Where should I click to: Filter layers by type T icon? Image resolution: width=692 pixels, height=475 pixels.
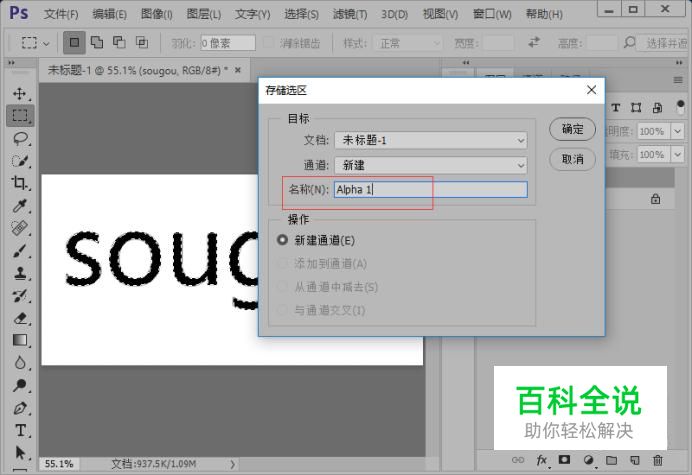point(616,107)
